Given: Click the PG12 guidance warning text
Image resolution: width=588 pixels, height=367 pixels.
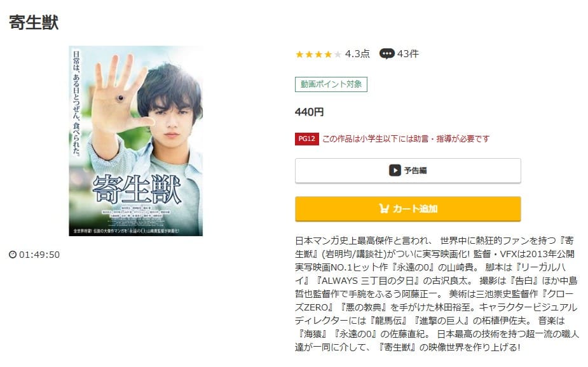Looking at the screenshot, I should (x=406, y=139).
